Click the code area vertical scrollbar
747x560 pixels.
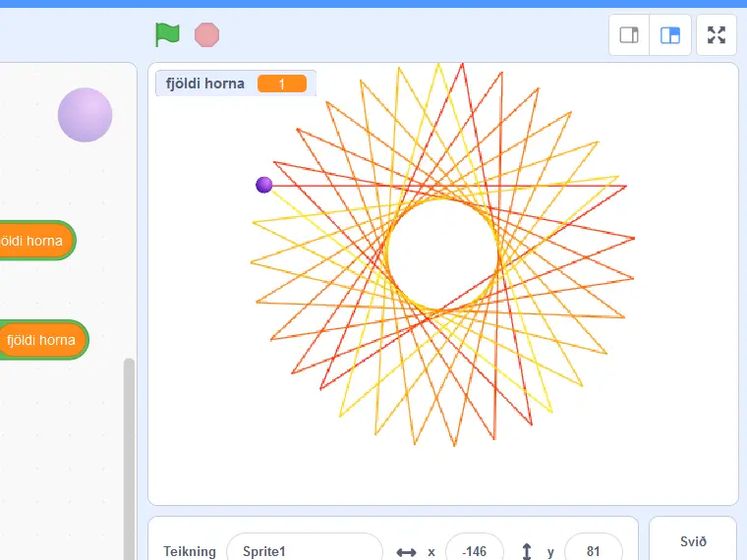[x=129, y=458]
